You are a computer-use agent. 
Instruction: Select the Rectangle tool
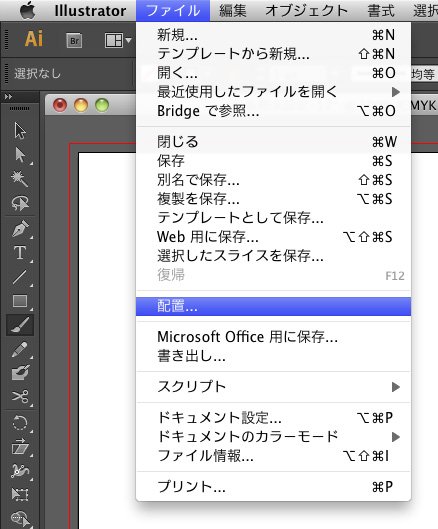(x=20, y=301)
